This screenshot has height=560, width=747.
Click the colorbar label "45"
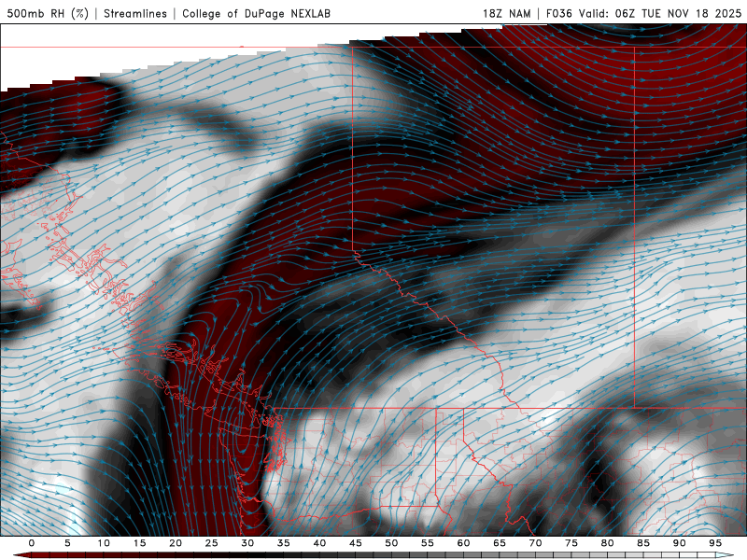click(x=356, y=543)
